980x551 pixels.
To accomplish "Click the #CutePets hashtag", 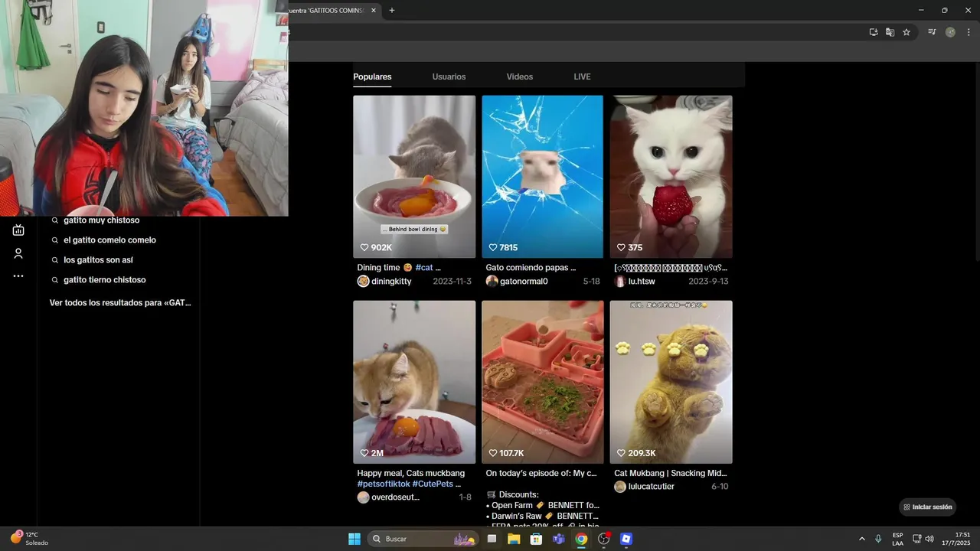I will pos(433,484).
